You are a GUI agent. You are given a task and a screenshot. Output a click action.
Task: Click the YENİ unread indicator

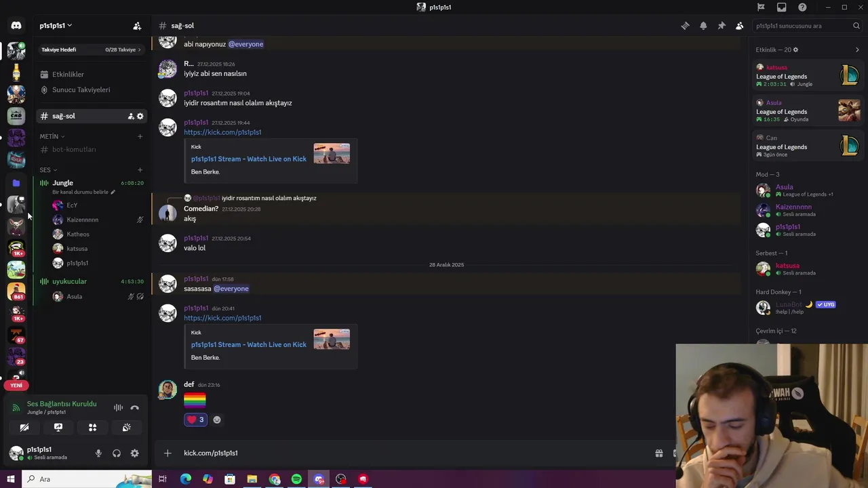coord(16,386)
